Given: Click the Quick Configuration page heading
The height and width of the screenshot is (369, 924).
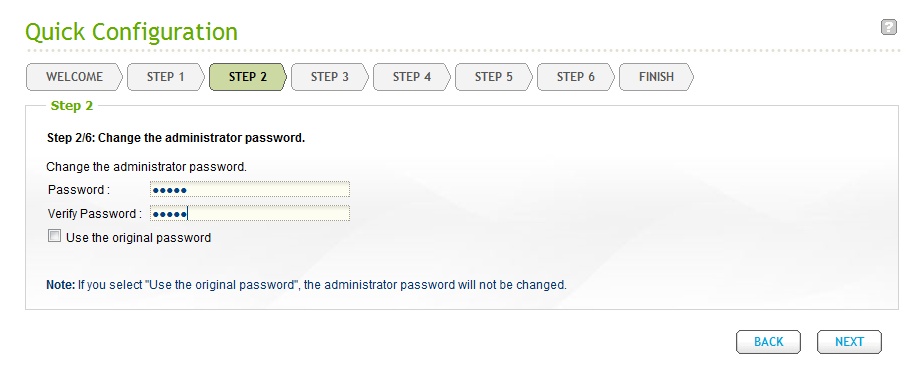Looking at the screenshot, I should point(131,32).
